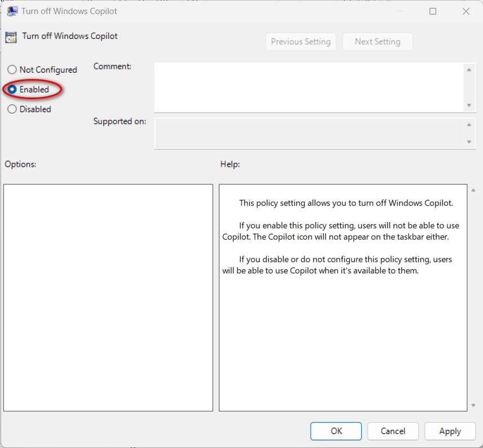Go to the Previous Setting

(x=301, y=42)
